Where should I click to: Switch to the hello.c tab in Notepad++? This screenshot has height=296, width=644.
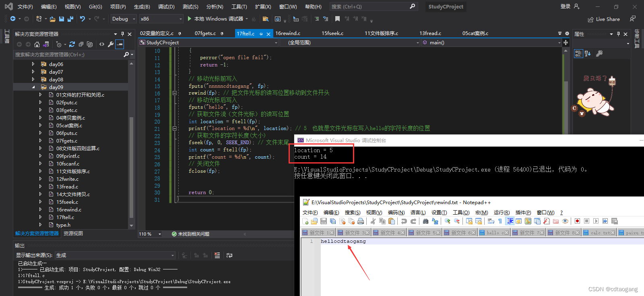tap(495, 233)
